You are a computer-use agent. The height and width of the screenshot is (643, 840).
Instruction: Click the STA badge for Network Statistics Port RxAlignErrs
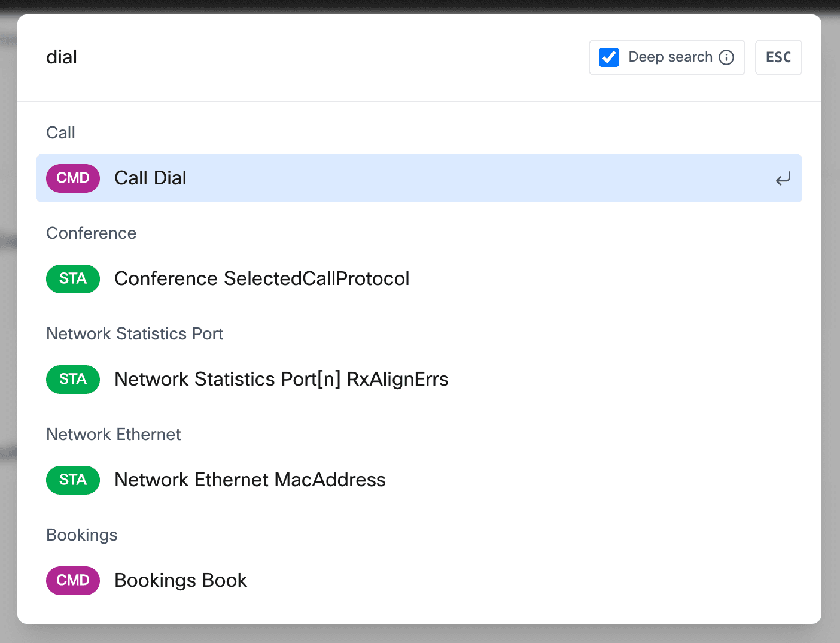[72, 379]
